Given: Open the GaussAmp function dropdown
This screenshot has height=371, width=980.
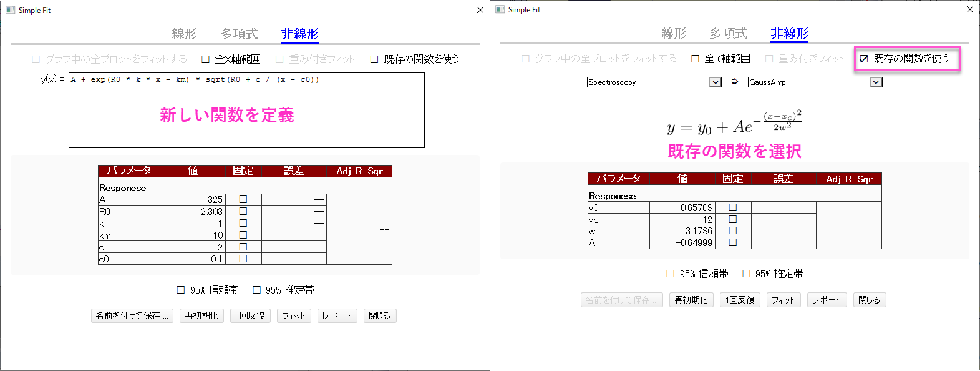Looking at the screenshot, I should tap(815, 82).
